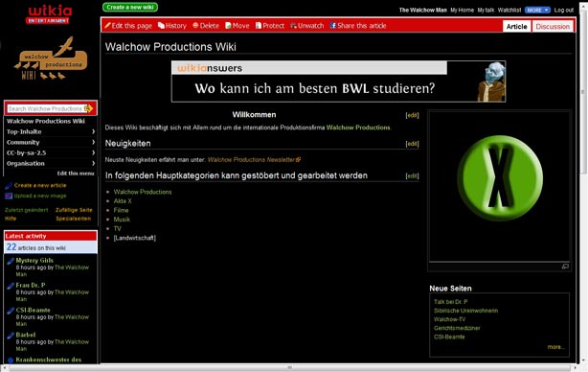Click the horizontal scrollbar at the bottom
Image resolution: width=588 pixels, height=372 pixels.
tap(289, 367)
